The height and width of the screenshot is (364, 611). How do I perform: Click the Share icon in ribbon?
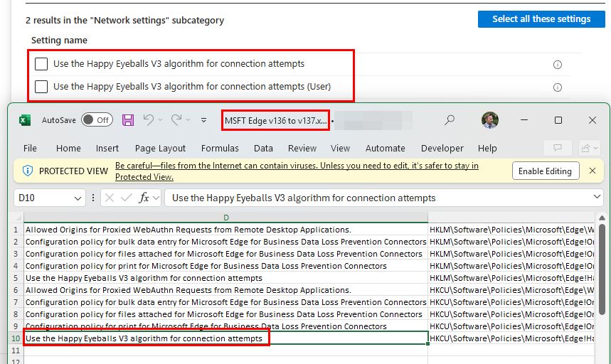pyautogui.click(x=585, y=148)
